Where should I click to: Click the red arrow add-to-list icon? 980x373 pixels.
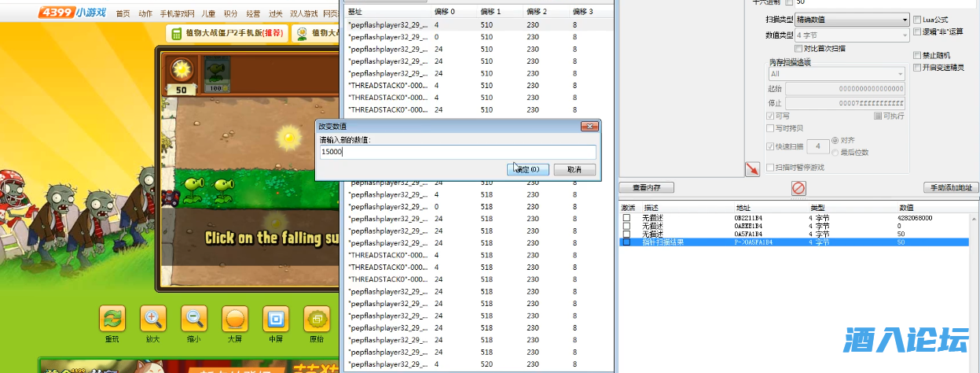pyautogui.click(x=752, y=168)
